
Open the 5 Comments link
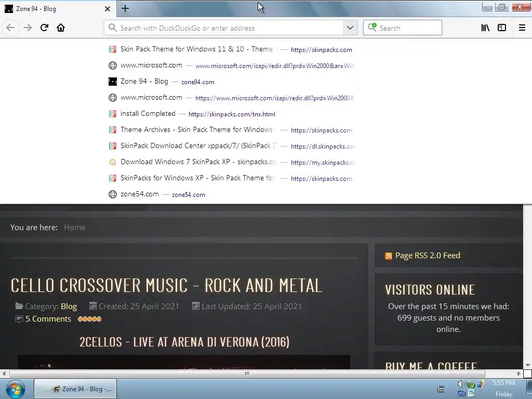click(x=48, y=319)
